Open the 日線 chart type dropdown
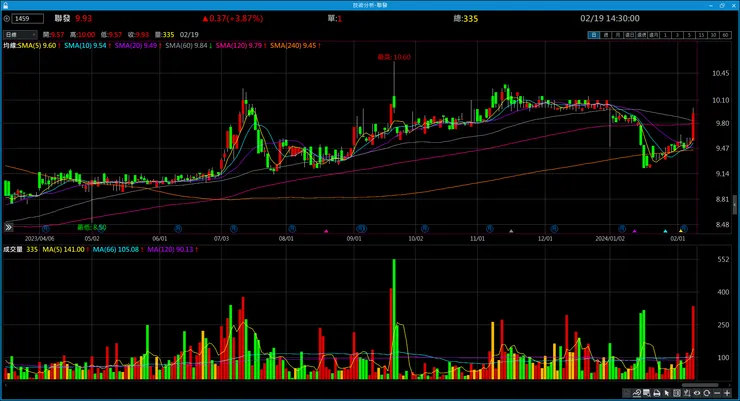 pos(20,35)
